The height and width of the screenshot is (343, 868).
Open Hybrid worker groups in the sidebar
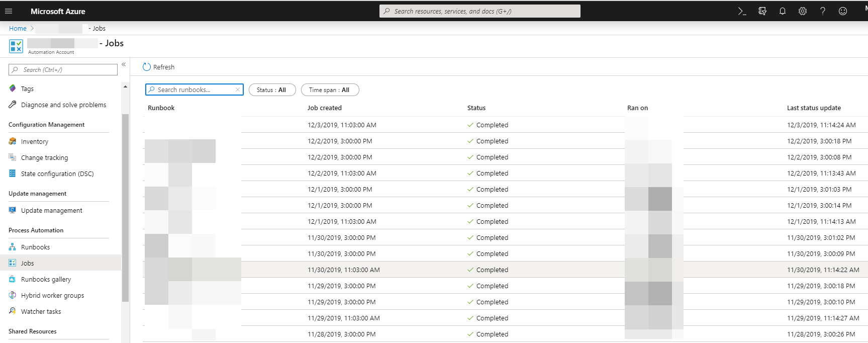(x=52, y=295)
